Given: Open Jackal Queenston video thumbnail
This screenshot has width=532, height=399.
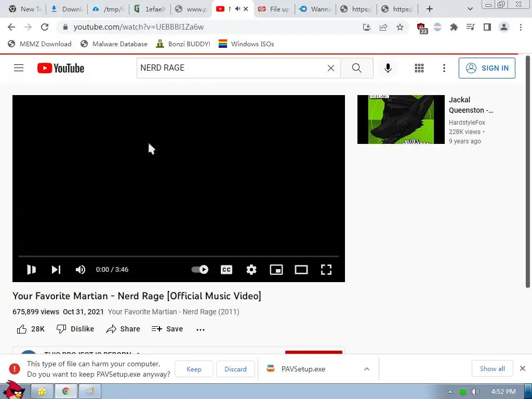Looking at the screenshot, I should click(x=401, y=119).
